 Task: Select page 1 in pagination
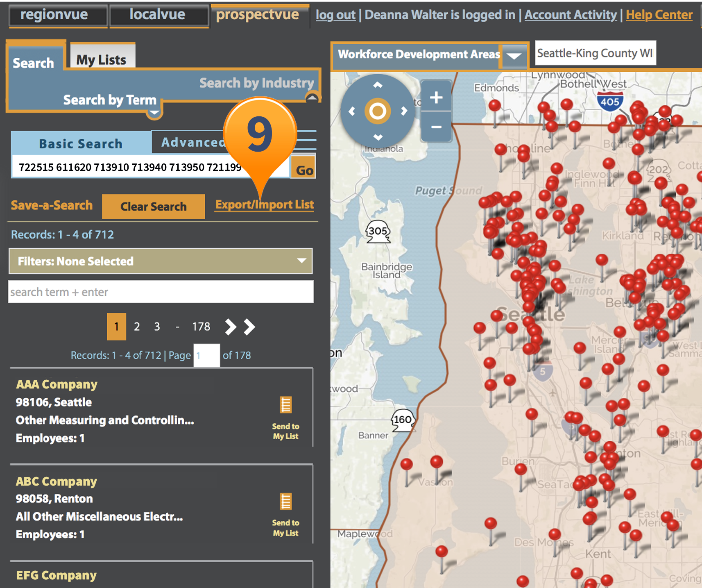pyautogui.click(x=116, y=327)
